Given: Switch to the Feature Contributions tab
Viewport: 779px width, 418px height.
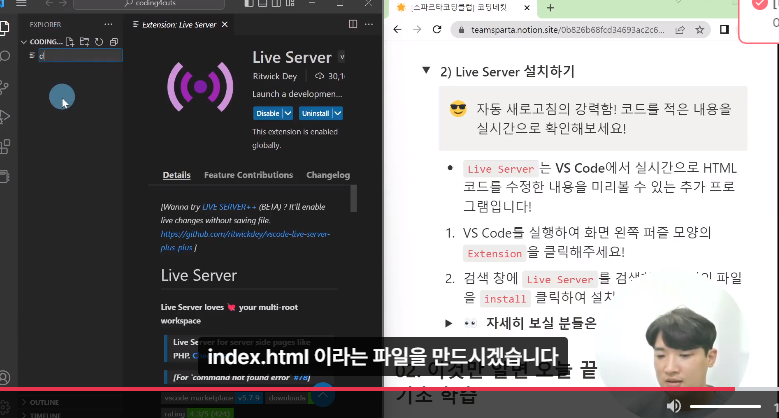Looking at the screenshot, I should tap(248, 175).
